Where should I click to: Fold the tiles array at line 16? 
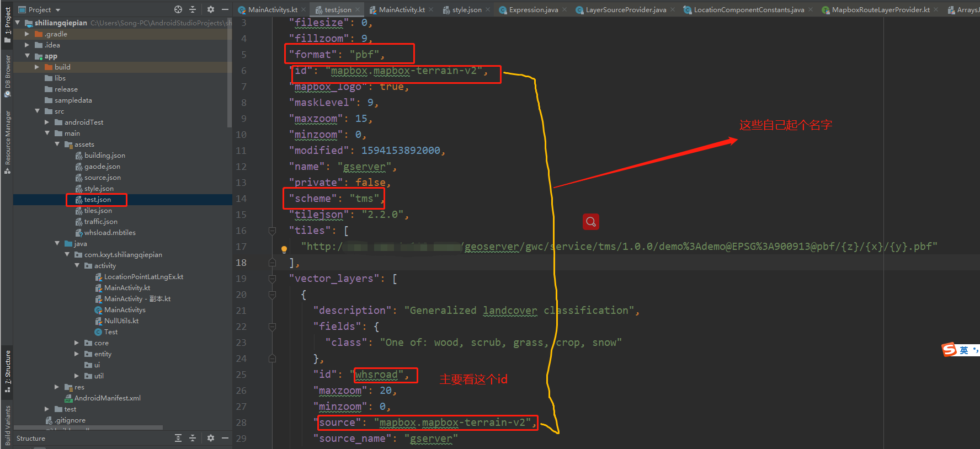click(272, 231)
